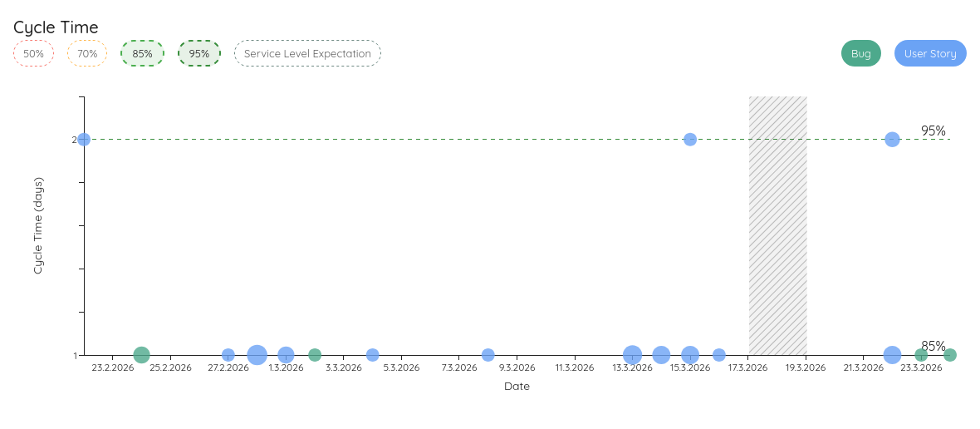Disable the 85% percentile line

point(142,54)
